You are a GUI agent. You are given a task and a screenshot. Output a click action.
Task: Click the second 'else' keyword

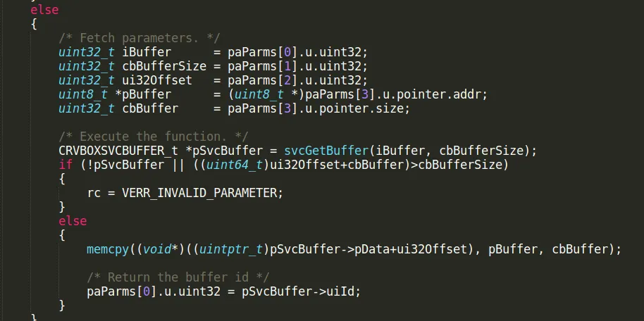click(x=73, y=221)
